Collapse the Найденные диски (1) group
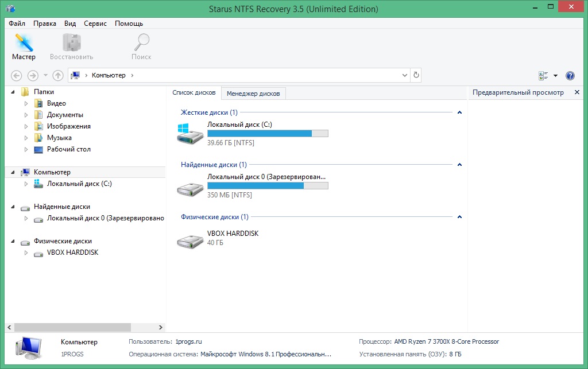Viewport: 588px width, 369px height. click(x=459, y=165)
